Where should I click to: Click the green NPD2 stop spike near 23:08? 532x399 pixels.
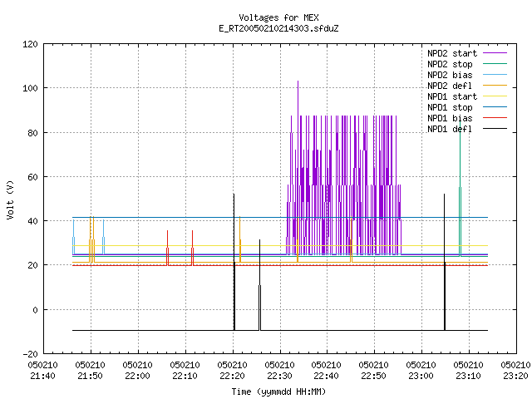(x=460, y=189)
